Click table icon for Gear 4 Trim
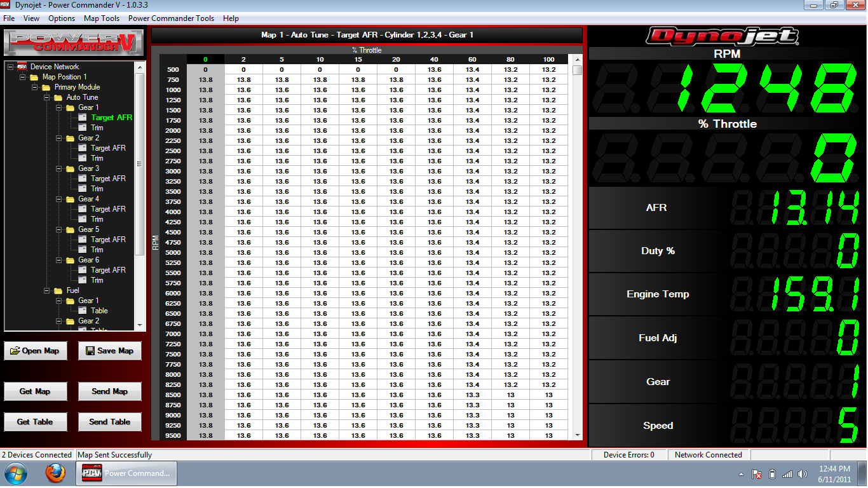The image size is (868, 488). (x=82, y=219)
